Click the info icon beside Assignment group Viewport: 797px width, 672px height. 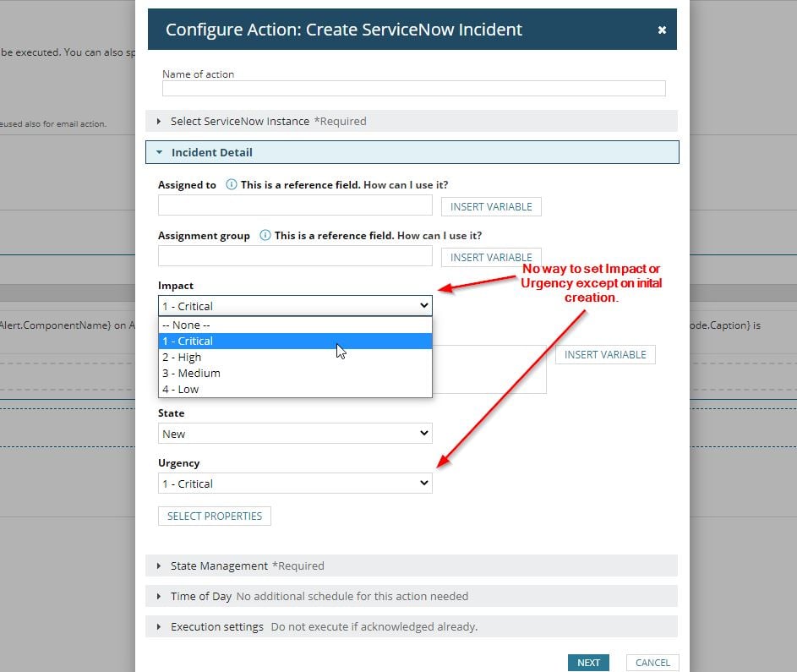click(265, 235)
